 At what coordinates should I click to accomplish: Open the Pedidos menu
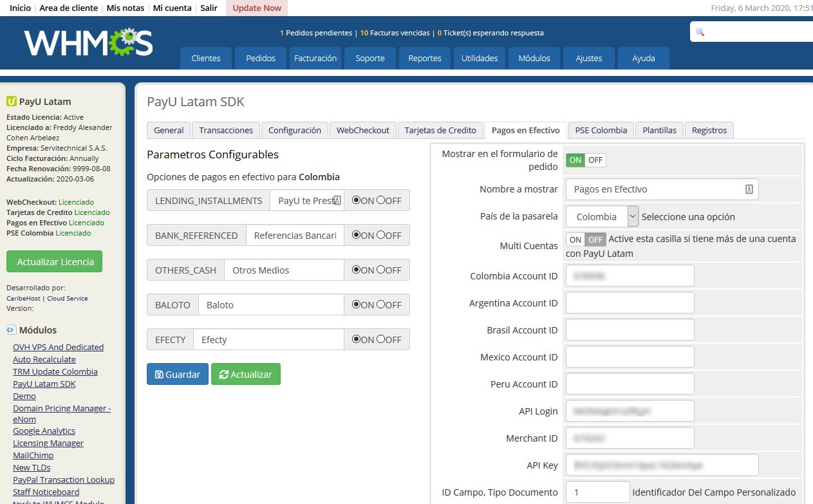pyautogui.click(x=261, y=58)
